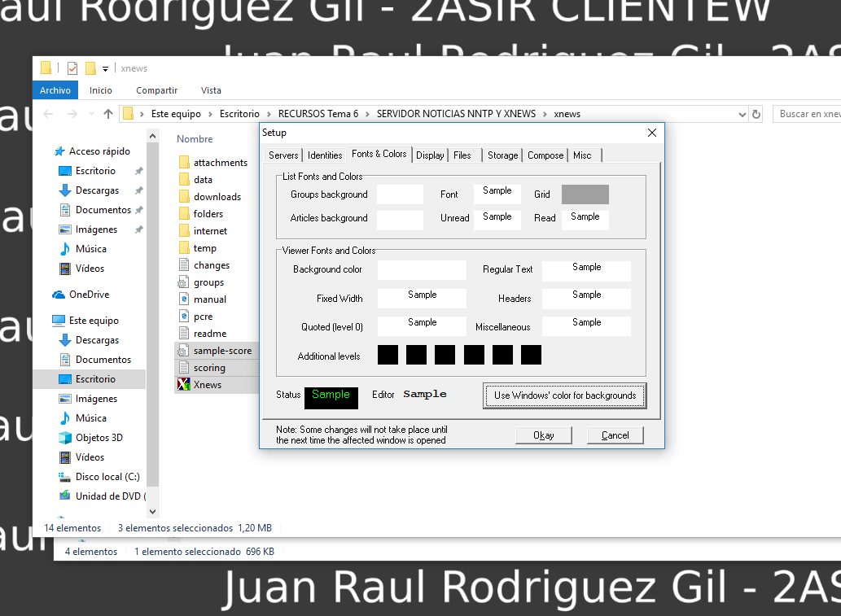
Task: Click the Fixed Width Sample box
Action: [422, 299]
